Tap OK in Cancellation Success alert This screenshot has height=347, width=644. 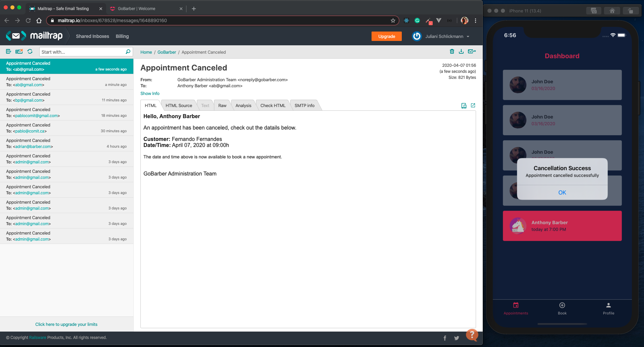pyautogui.click(x=562, y=192)
